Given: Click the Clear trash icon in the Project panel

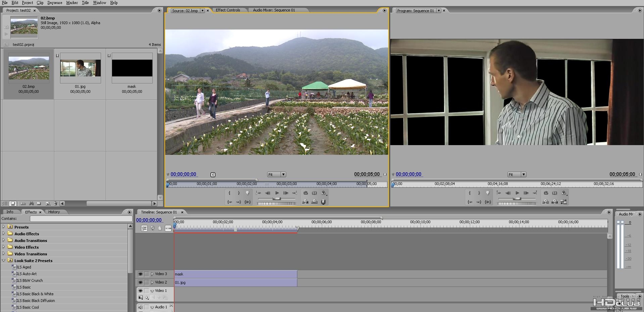Looking at the screenshot, I should click(x=55, y=203).
